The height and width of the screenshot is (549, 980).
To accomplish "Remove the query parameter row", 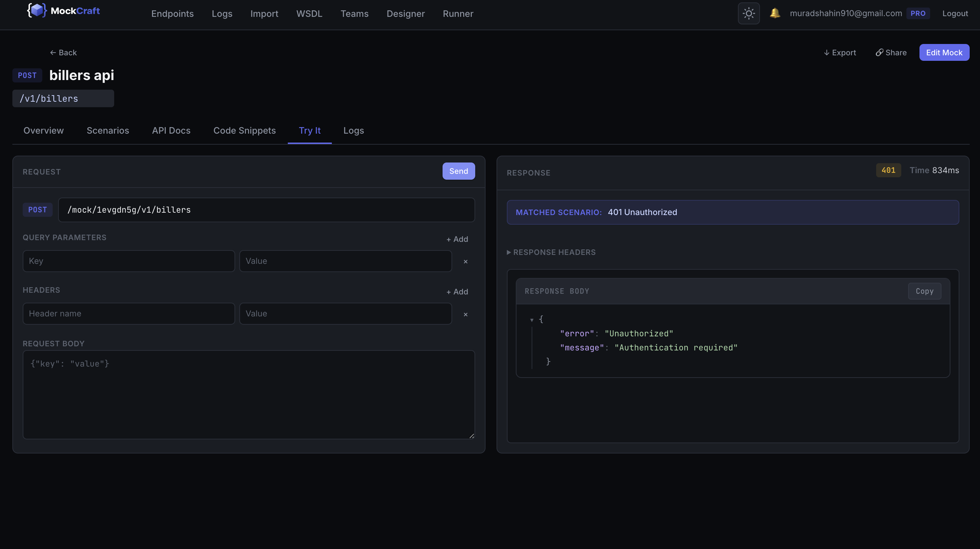I will [465, 261].
